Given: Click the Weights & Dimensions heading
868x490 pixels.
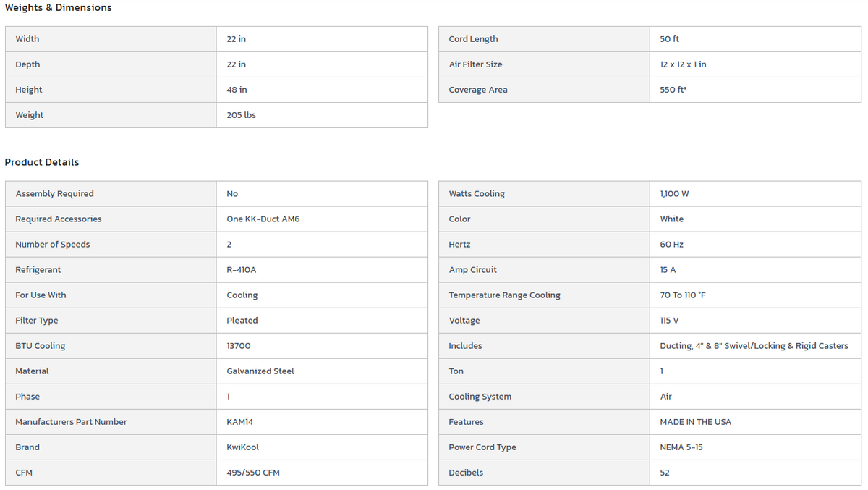Looking at the screenshot, I should (x=59, y=7).
